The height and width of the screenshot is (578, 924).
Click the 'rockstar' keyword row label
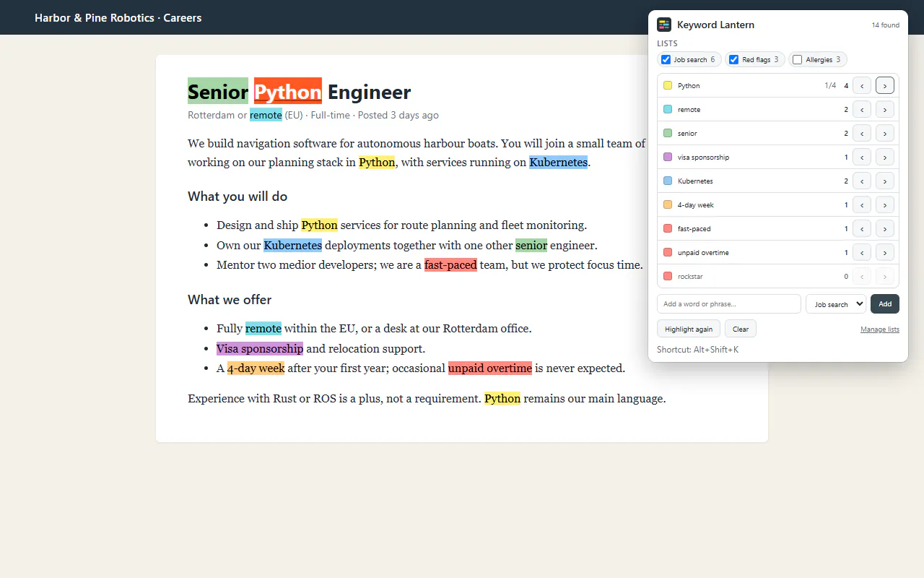point(690,276)
